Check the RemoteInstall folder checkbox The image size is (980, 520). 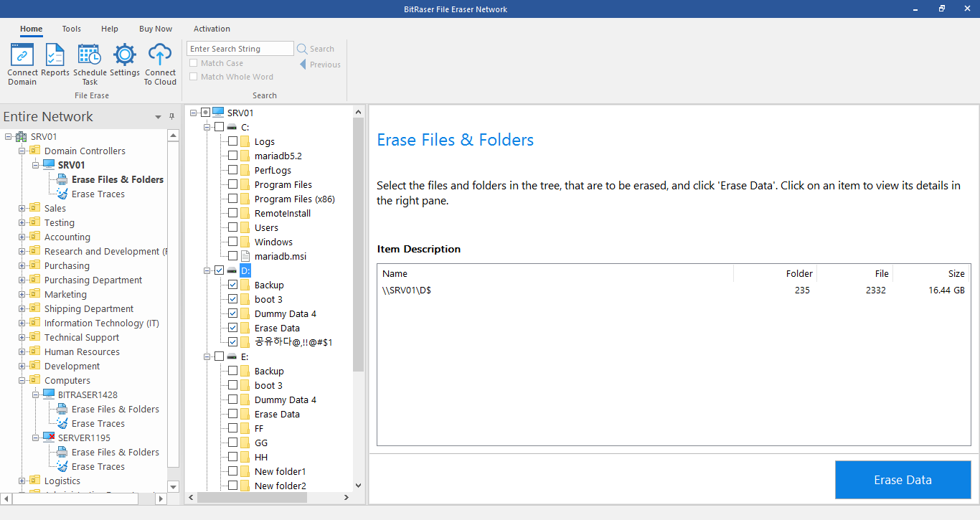pos(232,213)
